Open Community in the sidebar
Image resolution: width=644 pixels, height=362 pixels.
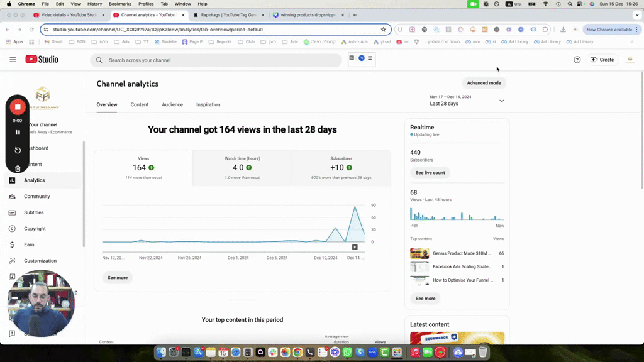pyautogui.click(x=43, y=197)
